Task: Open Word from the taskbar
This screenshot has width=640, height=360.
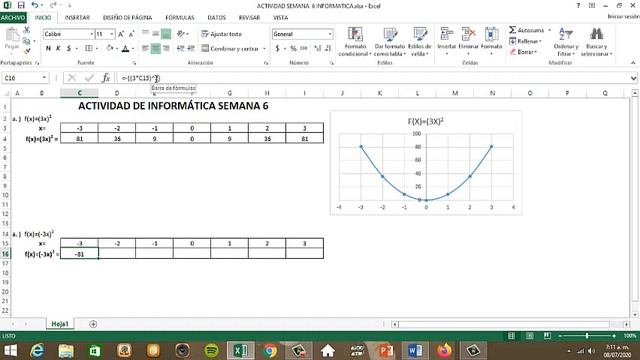Action: (415, 351)
